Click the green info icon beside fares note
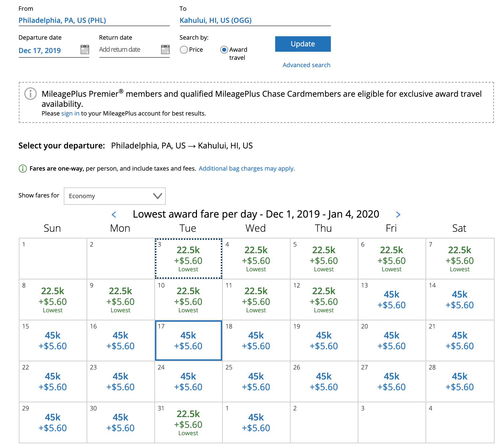The width and height of the screenshot is (502, 448). point(22,169)
